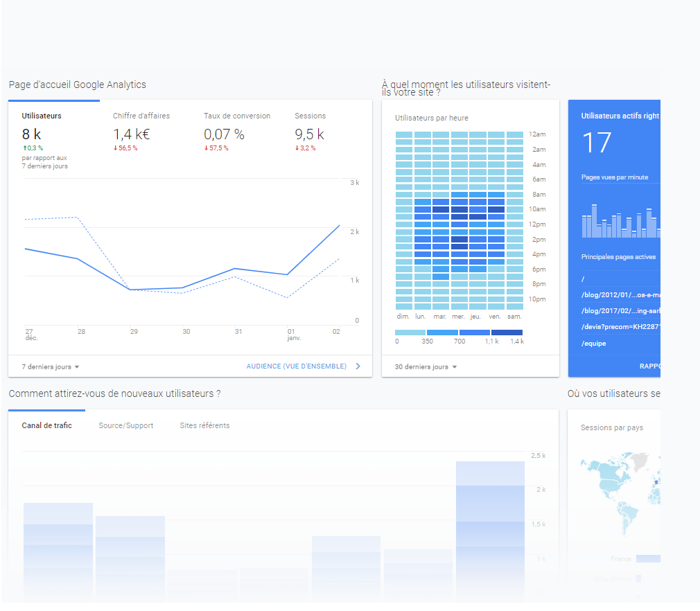
Task: Select the Sessions metric tab
Action: pos(310,116)
